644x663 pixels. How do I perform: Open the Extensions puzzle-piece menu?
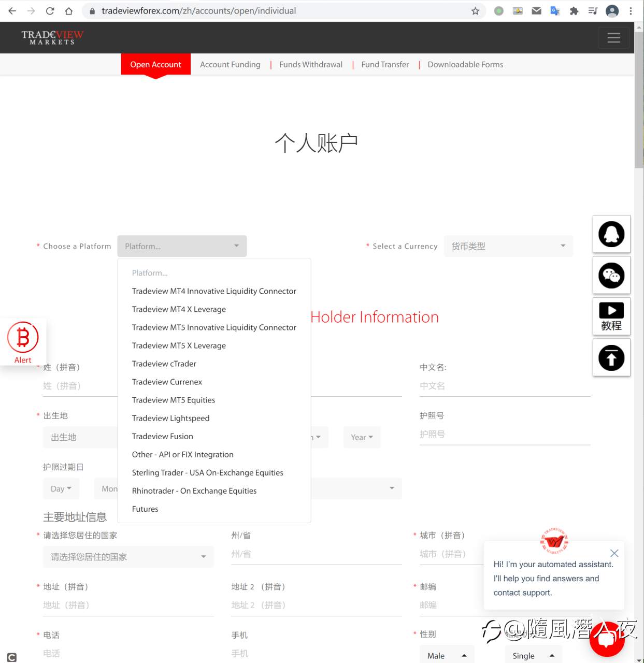(574, 11)
